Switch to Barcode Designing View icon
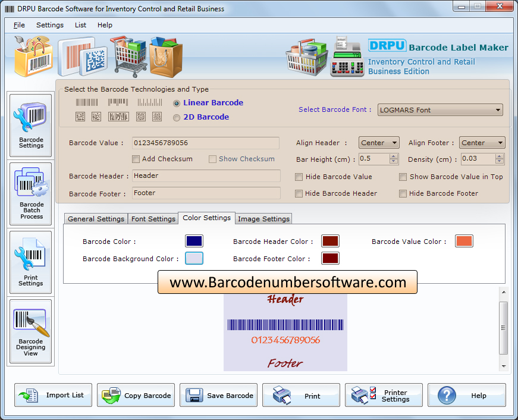This screenshot has height=420, width=518. point(30,331)
